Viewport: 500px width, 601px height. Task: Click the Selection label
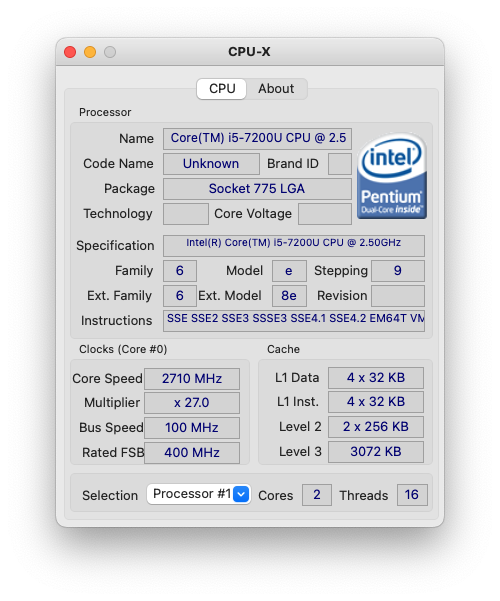(x=110, y=495)
